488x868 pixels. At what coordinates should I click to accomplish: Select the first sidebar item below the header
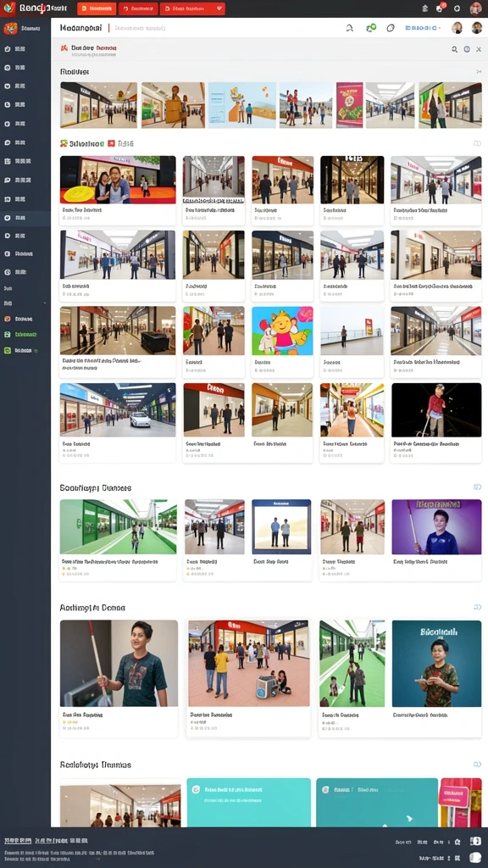click(x=25, y=48)
